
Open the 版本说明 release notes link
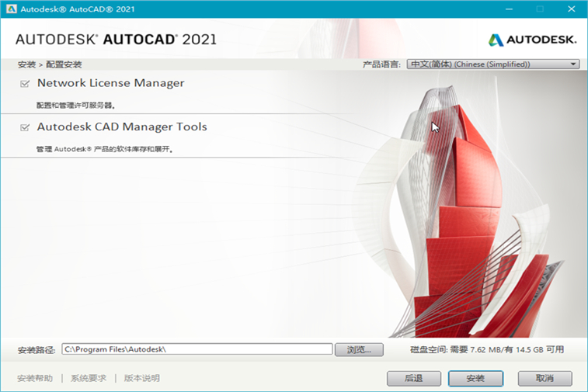pyautogui.click(x=141, y=378)
